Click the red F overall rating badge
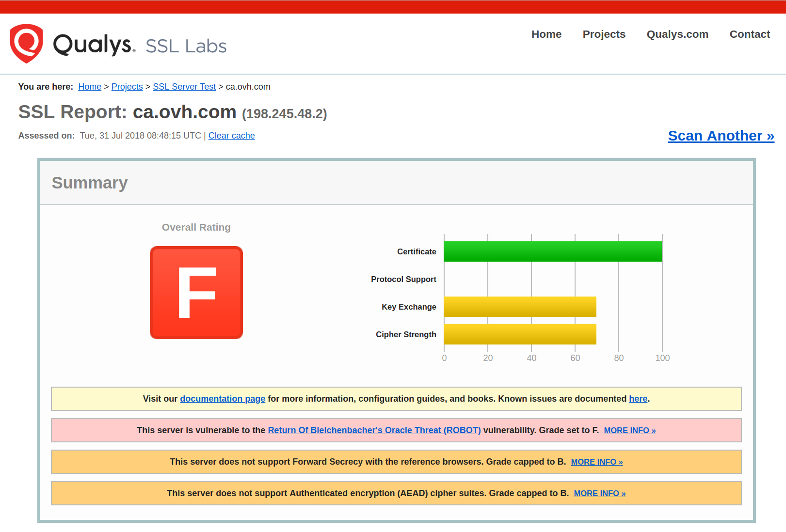This screenshot has width=786, height=532. [196, 292]
